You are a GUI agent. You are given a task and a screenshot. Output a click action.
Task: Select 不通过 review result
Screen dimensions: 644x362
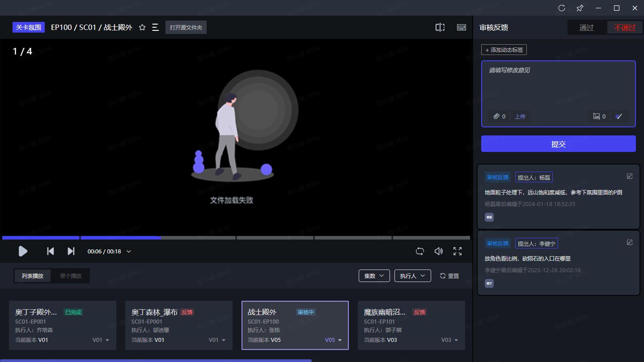pyautogui.click(x=625, y=28)
